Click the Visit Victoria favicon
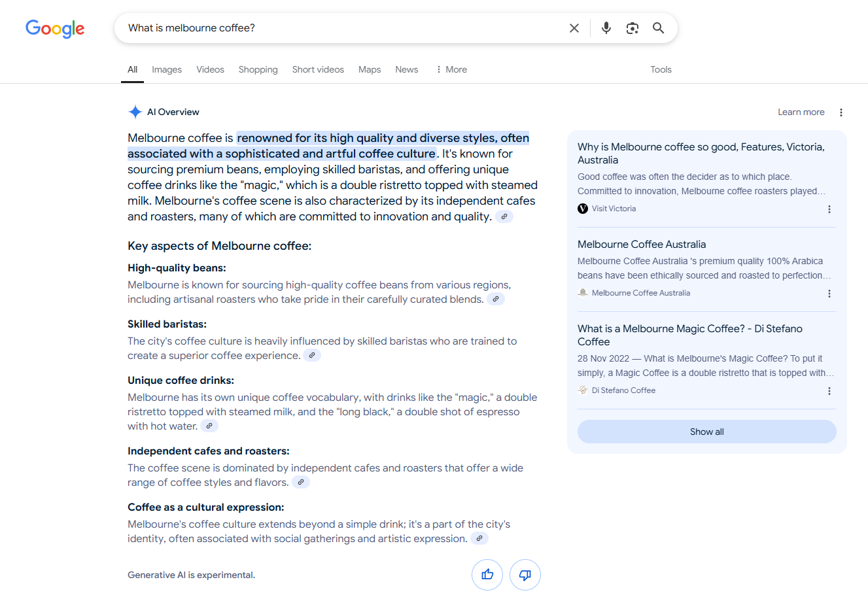 [x=583, y=209]
